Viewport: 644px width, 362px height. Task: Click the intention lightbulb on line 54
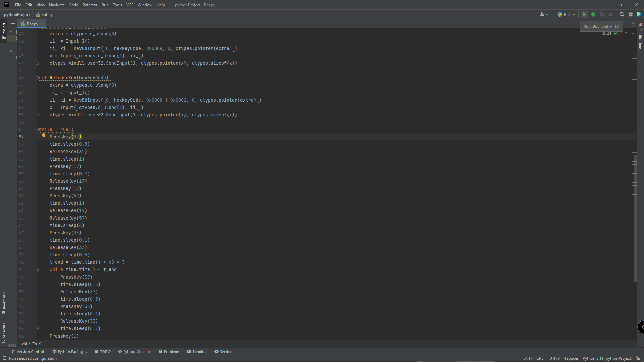pos(44,136)
